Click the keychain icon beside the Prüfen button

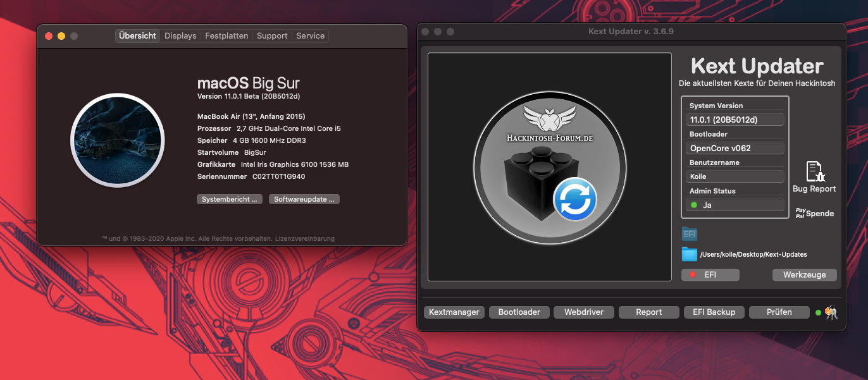(x=831, y=312)
